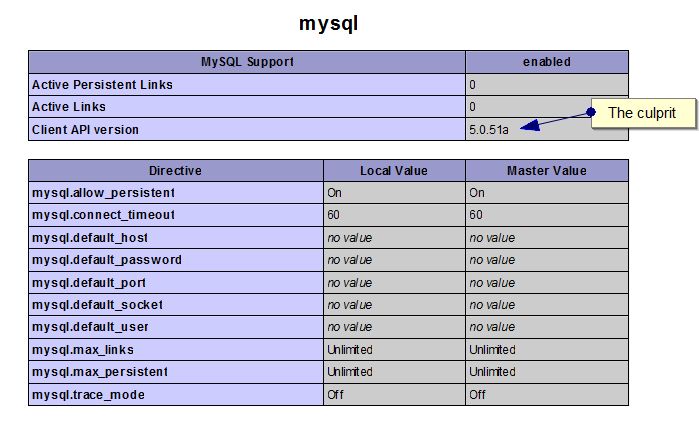Click the mysql section heading

(x=329, y=23)
